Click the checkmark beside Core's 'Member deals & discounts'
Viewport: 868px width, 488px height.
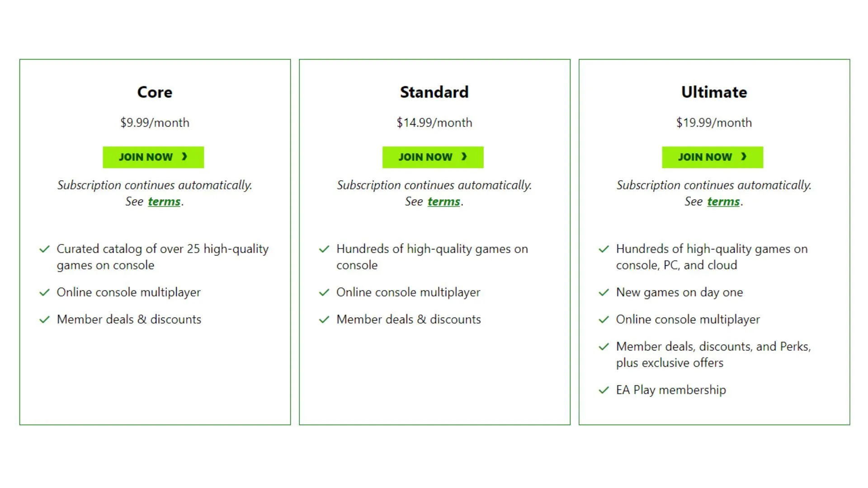pos(44,319)
